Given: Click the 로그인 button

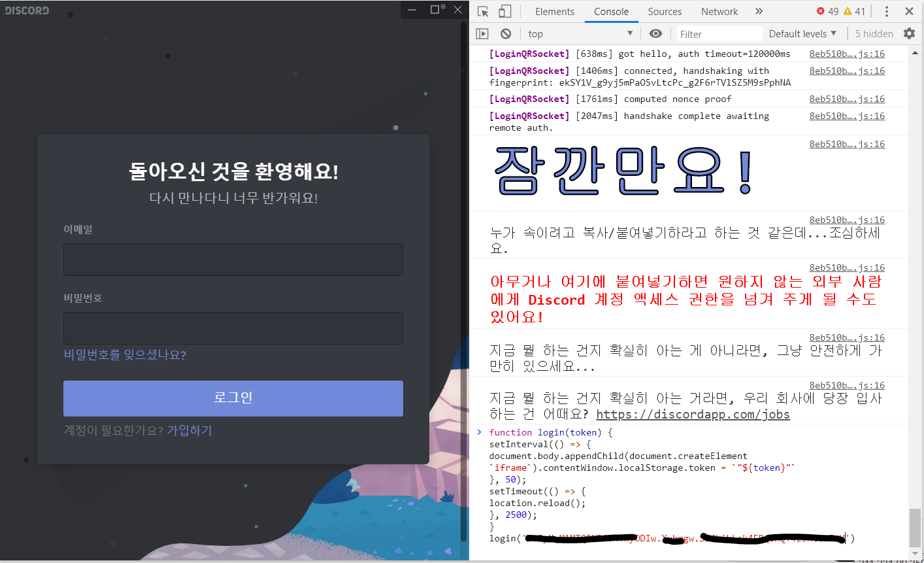Looking at the screenshot, I should (233, 398).
